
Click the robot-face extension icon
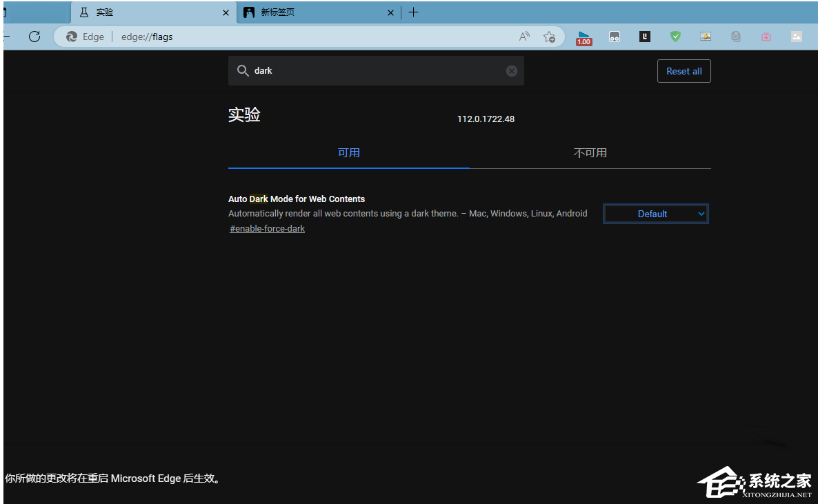[615, 37]
